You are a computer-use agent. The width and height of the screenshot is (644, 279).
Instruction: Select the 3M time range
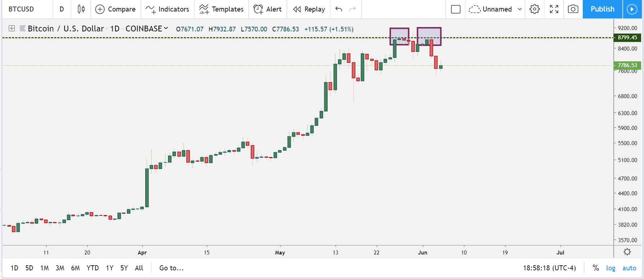tap(60, 268)
